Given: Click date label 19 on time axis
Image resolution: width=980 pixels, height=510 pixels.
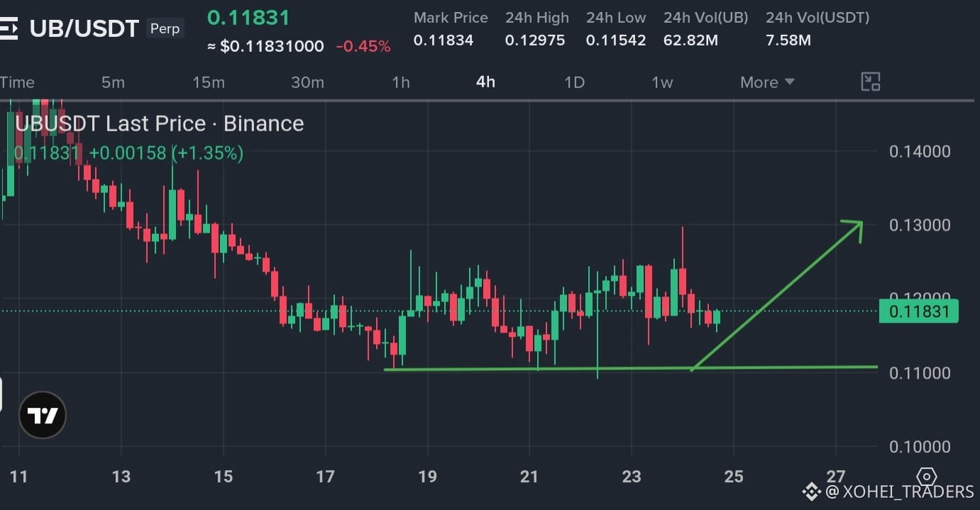Looking at the screenshot, I should [x=427, y=476].
